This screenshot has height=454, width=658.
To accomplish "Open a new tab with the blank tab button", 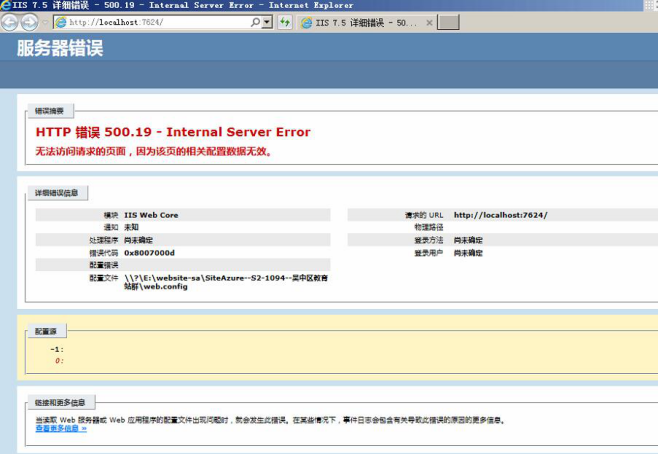I will (x=449, y=22).
